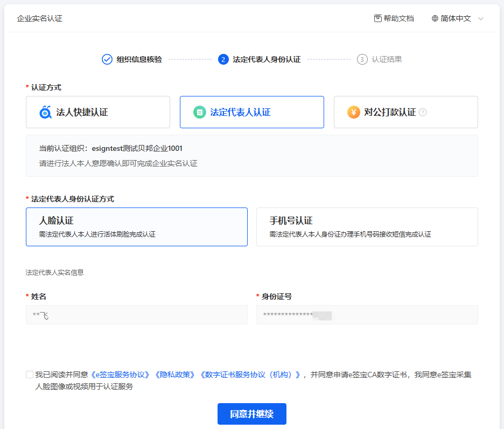Screen dimensions: 504x429
Task: Click the 身份证号 input field
Action: click(367, 315)
